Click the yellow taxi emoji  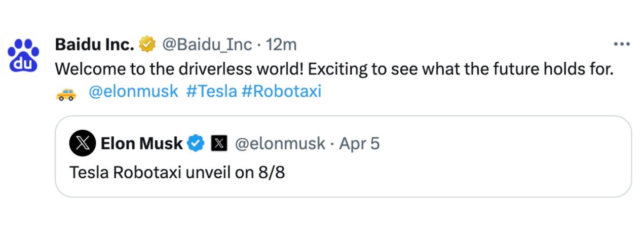(x=65, y=94)
